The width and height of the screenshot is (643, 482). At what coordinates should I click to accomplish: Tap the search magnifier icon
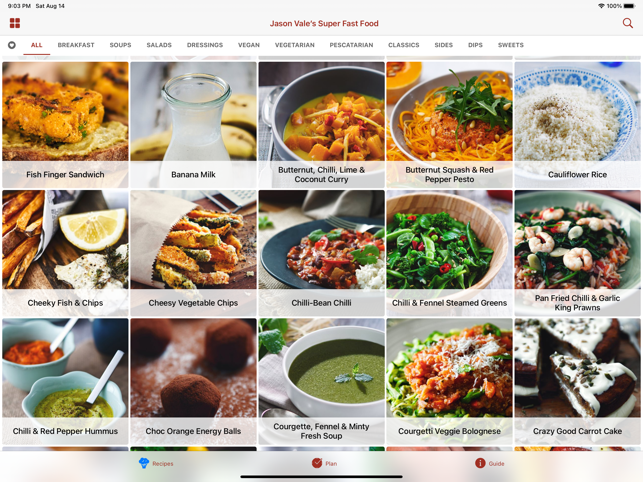(627, 23)
